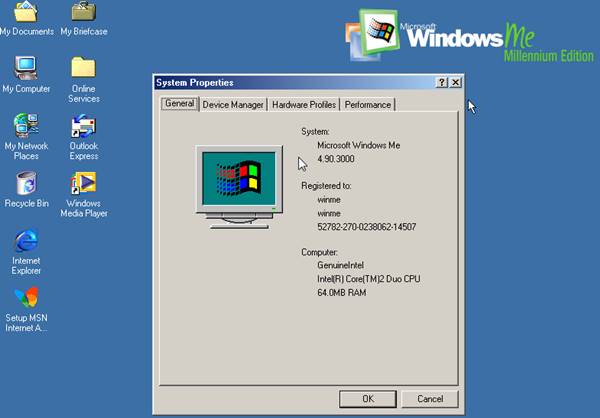Click the question mark help button
600x418 pixels.
click(442, 82)
